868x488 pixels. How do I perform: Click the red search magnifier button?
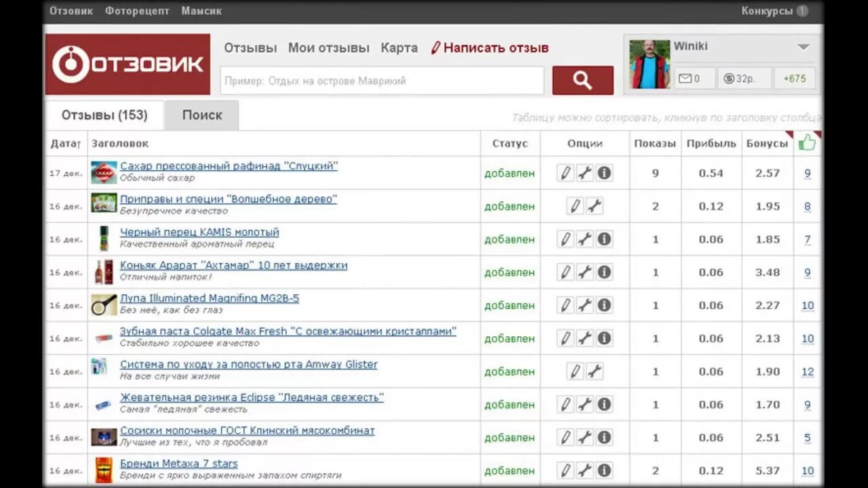pyautogui.click(x=583, y=80)
